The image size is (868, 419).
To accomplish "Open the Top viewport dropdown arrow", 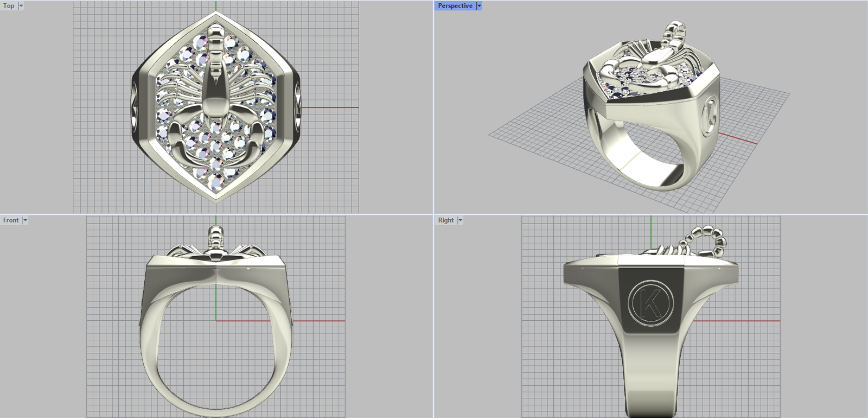I will [x=21, y=6].
